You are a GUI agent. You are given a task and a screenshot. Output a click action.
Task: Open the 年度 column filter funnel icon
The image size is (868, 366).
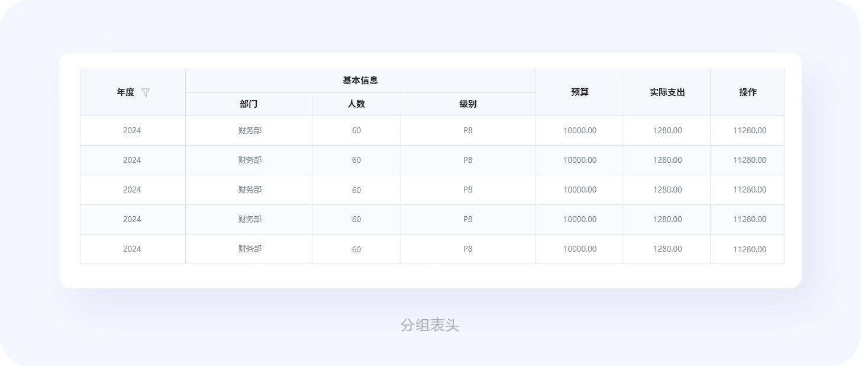click(146, 92)
